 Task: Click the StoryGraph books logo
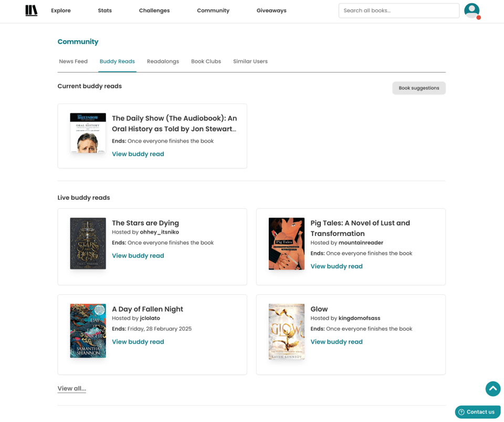click(x=31, y=11)
